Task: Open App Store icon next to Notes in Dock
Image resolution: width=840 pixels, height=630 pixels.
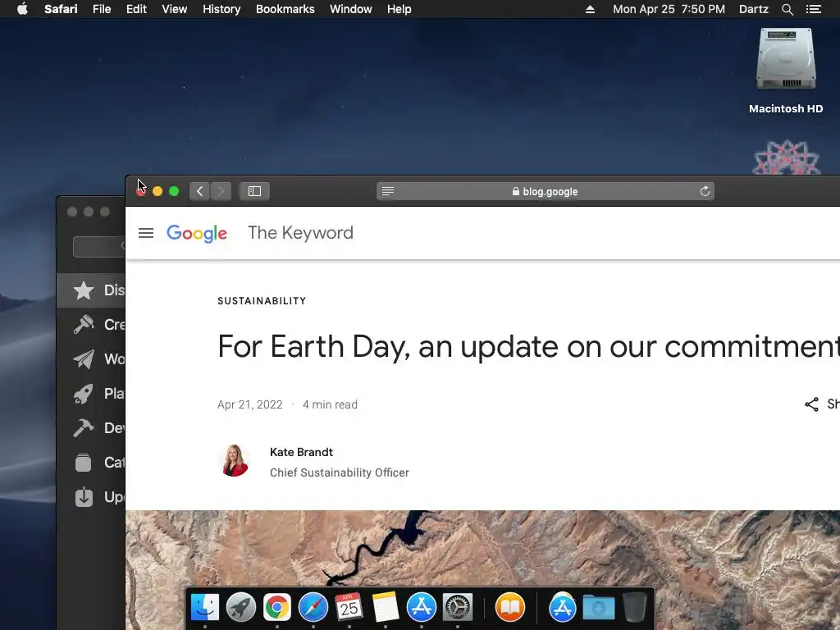Action: pos(422,608)
